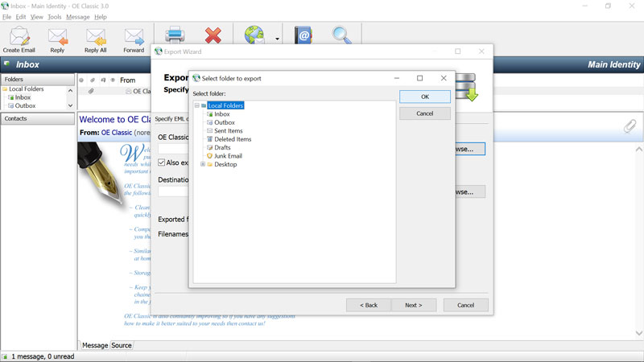
Task: Click the lower Browse button in wizard
Action: [470, 191]
